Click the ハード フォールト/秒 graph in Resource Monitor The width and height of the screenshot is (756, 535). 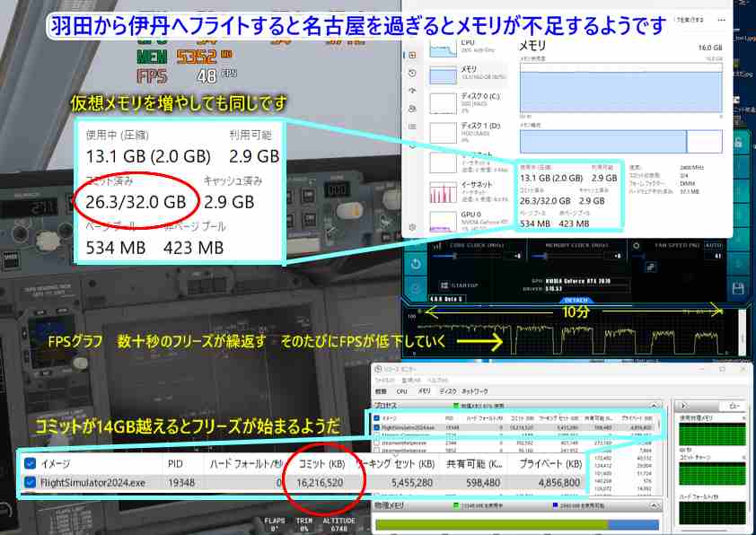[712, 513]
